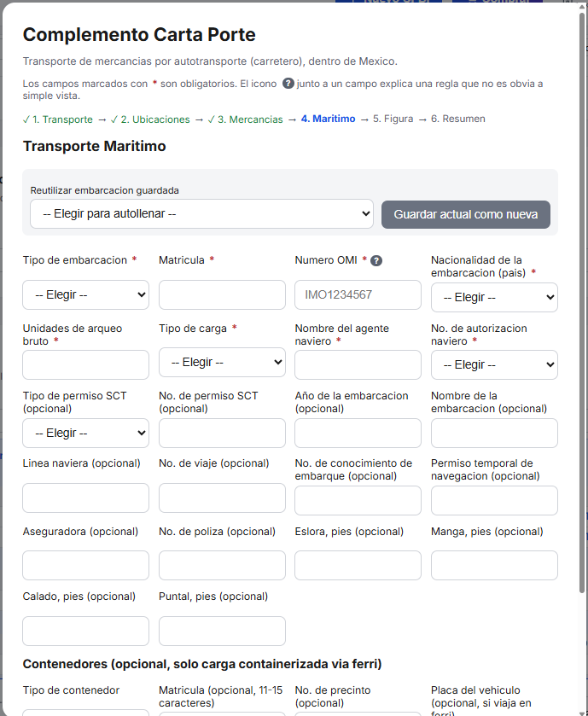This screenshot has height=716, width=588.
Task: Click Guardar actual como nueva button
Action: click(466, 214)
